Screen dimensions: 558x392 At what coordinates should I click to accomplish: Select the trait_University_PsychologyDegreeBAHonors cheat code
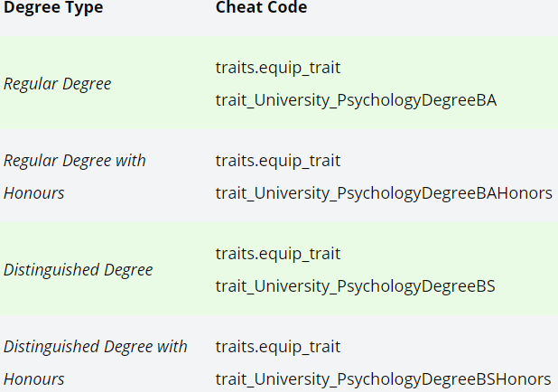(x=384, y=193)
